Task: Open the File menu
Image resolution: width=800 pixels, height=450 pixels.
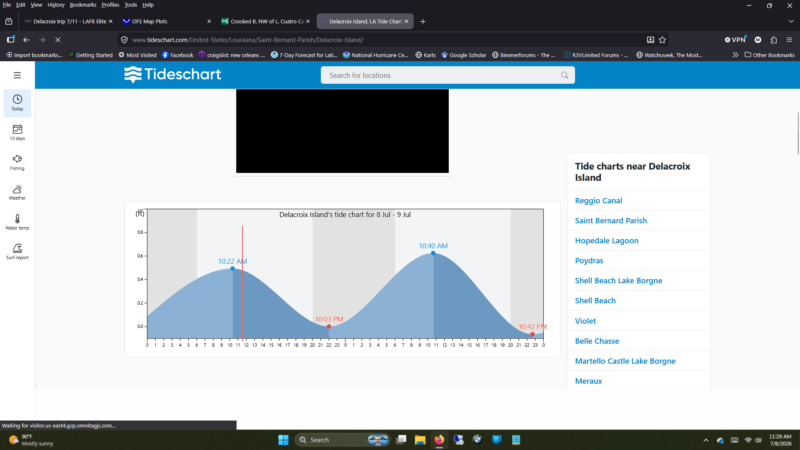Action: [7, 5]
